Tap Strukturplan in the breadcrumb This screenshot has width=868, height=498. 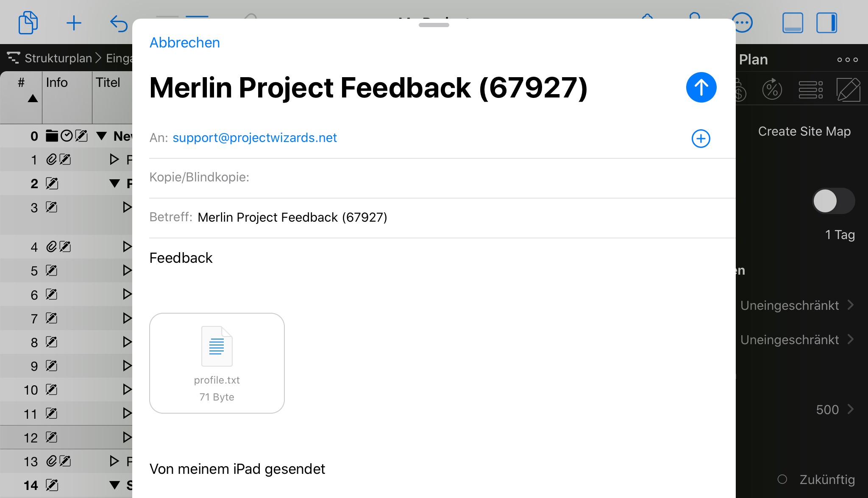click(58, 58)
